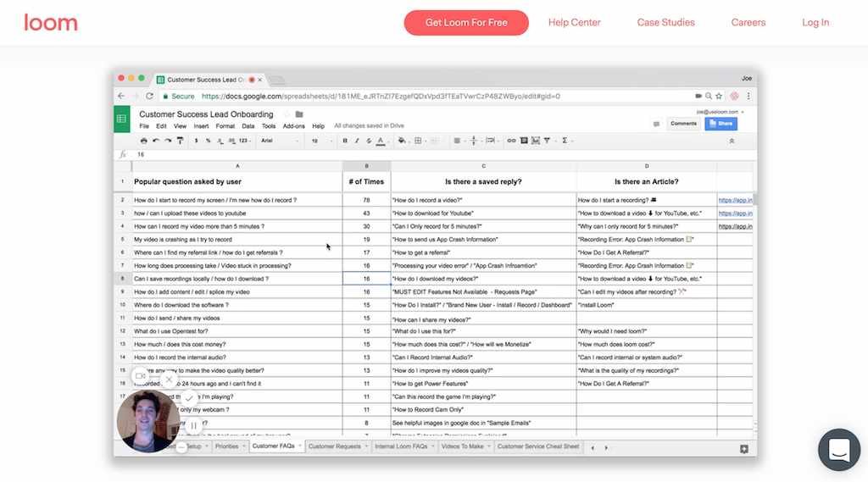868x482 pixels.
Task: Click the Print icon in Sheets toolbar
Action: (x=144, y=141)
